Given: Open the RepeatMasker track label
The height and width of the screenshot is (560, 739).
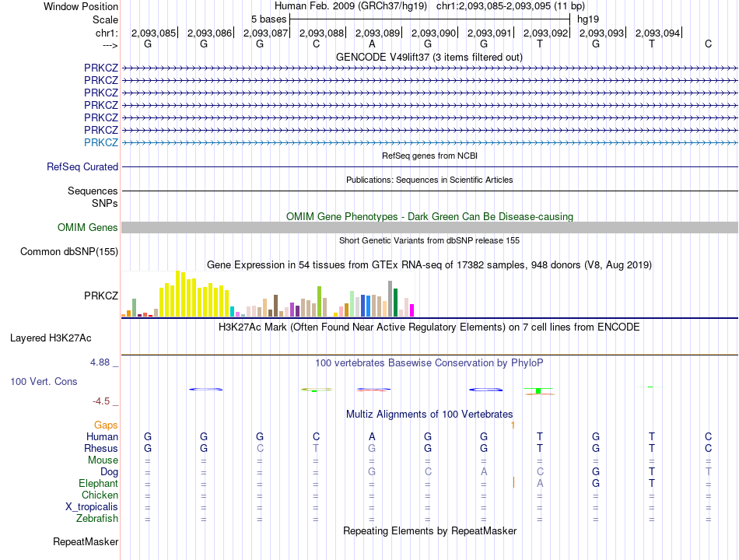Looking at the screenshot, I should pyautogui.click(x=86, y=542).
